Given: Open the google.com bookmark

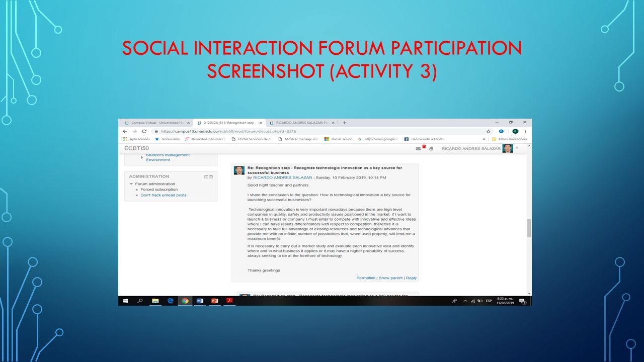Looking at the screenshot, I should click(x=378, y=139).
